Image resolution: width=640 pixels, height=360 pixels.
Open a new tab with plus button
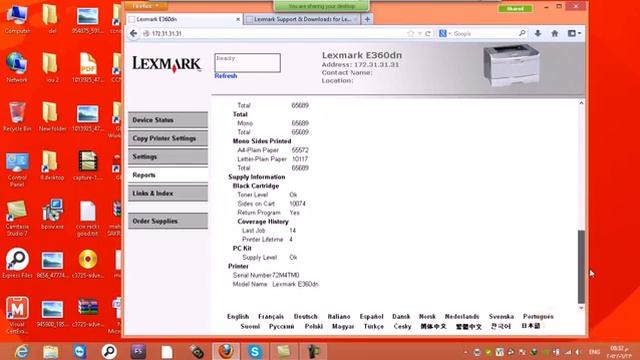coord(367,19)
